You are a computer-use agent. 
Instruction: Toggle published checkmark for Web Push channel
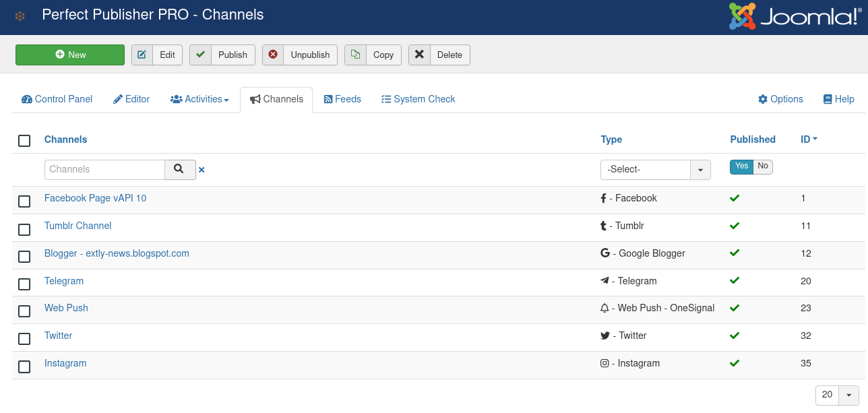coord(735,308)
